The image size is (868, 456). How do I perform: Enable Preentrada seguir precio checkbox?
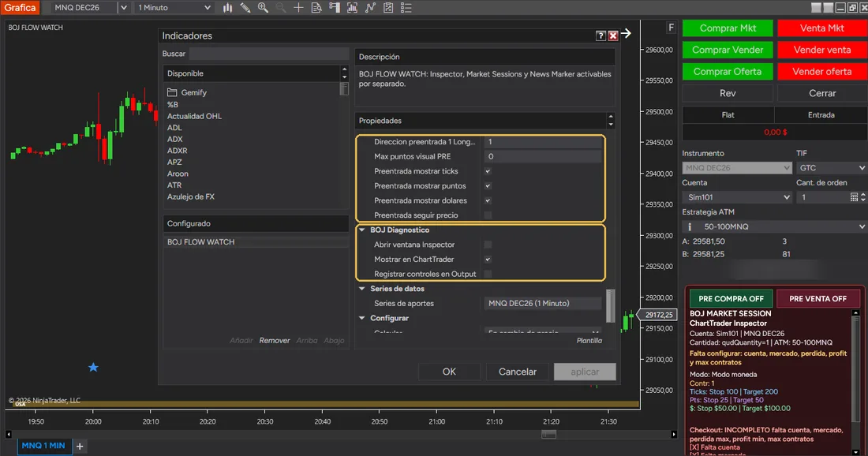click(488, 215)
